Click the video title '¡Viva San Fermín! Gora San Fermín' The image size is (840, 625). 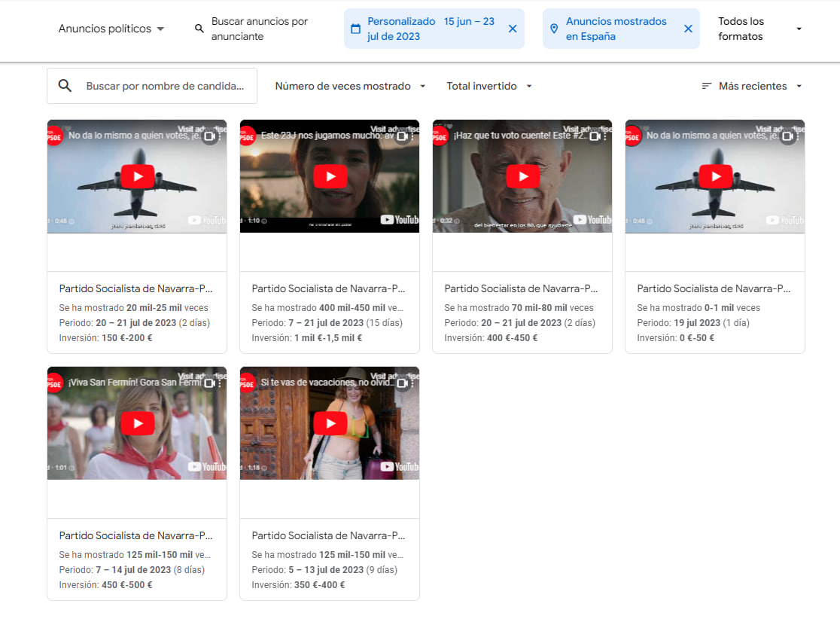135,383
